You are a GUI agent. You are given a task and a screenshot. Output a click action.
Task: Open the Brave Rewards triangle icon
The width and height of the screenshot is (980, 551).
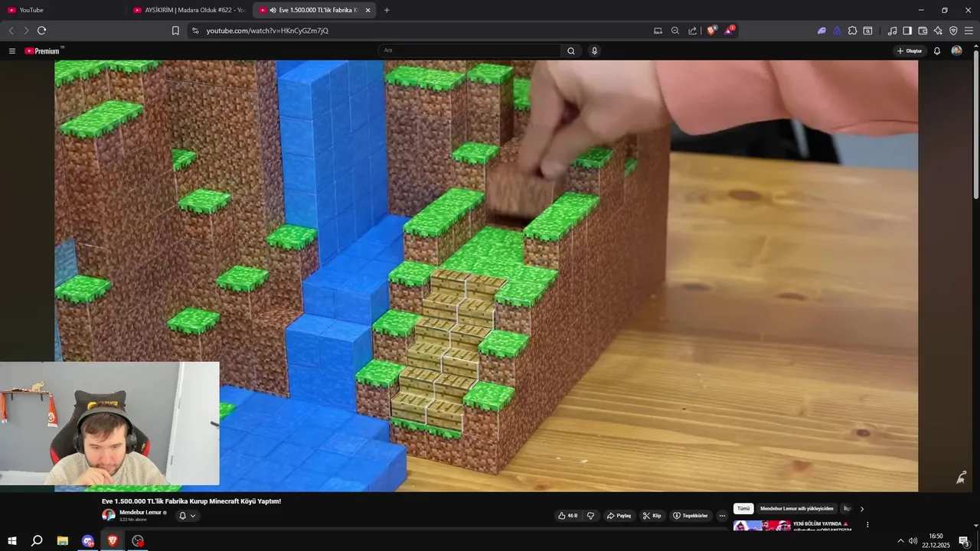coord(730,31)
